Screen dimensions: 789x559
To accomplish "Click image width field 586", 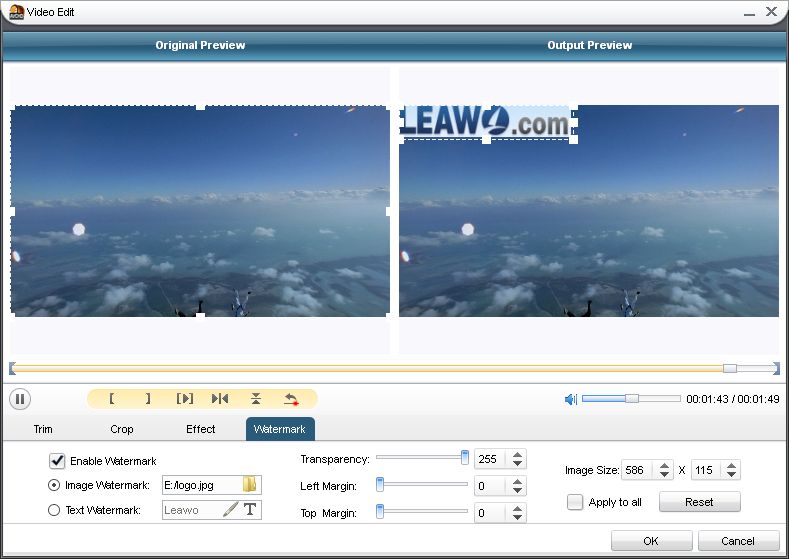I will coord(639,470).
